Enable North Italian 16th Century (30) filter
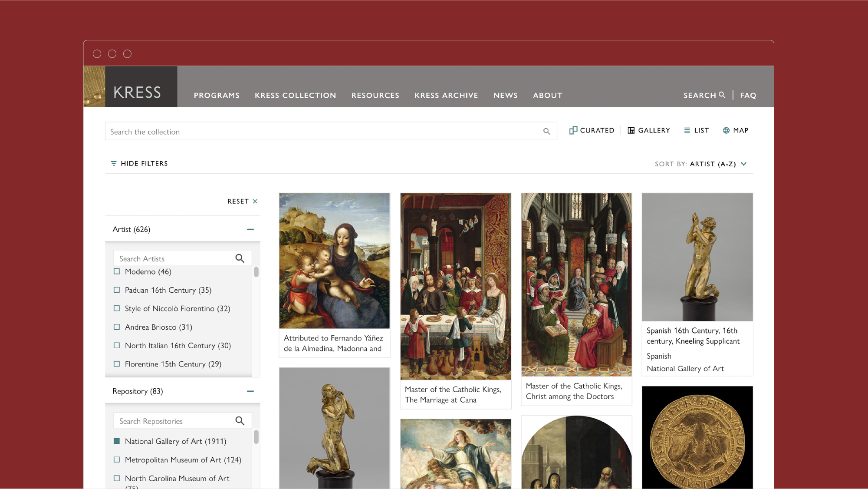This screenshot has height=489, width=868. 117,345
